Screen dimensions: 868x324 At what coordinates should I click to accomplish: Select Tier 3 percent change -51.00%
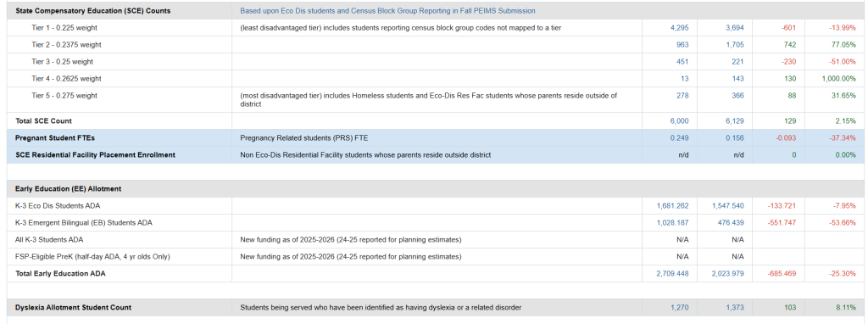coord(842,61)
